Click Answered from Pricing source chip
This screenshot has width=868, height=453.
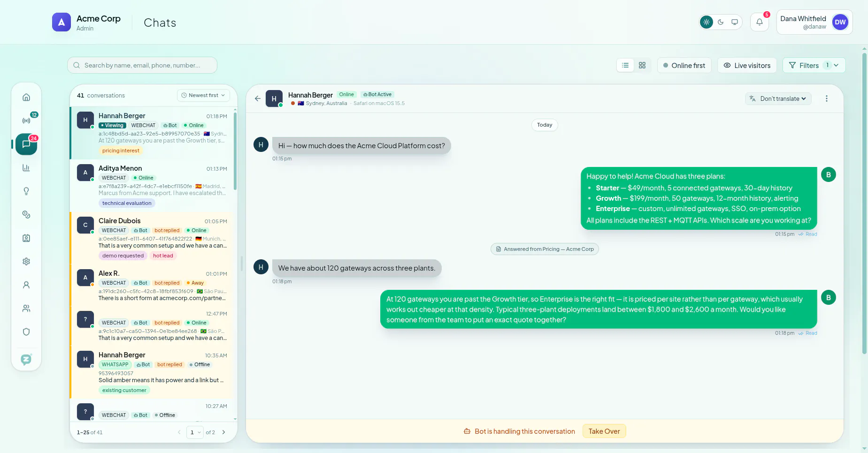pos(545,249)
